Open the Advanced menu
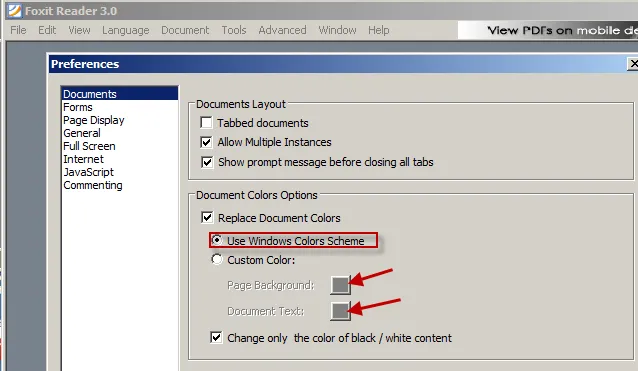Viewport: 638px width, 371px height. coord(282,30)
